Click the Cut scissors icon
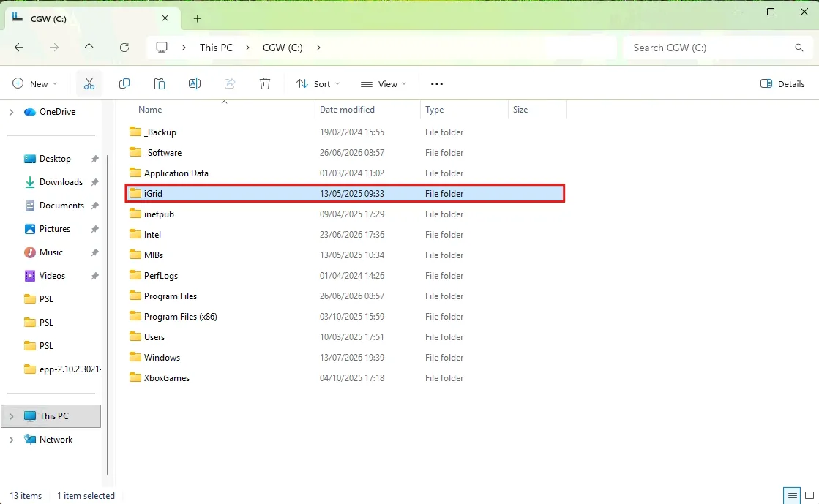This screenshot has height=504, width=819. click(x=89, y=83)
